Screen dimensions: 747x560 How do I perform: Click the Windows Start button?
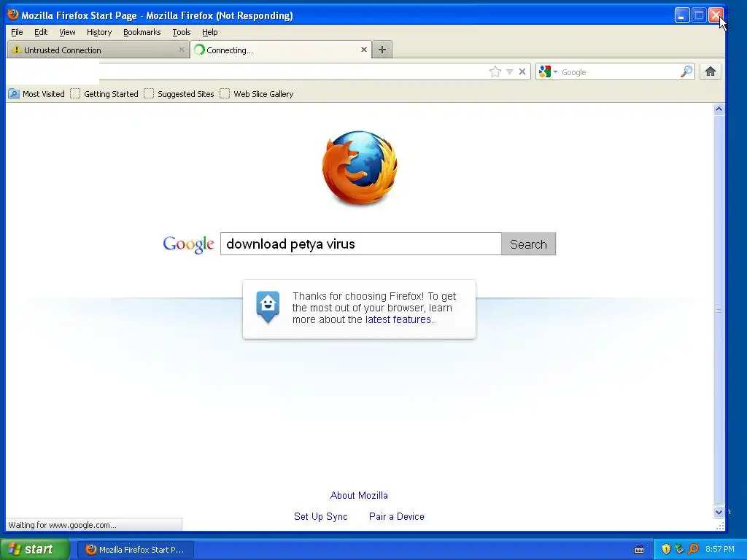click(x=35, y=549)
